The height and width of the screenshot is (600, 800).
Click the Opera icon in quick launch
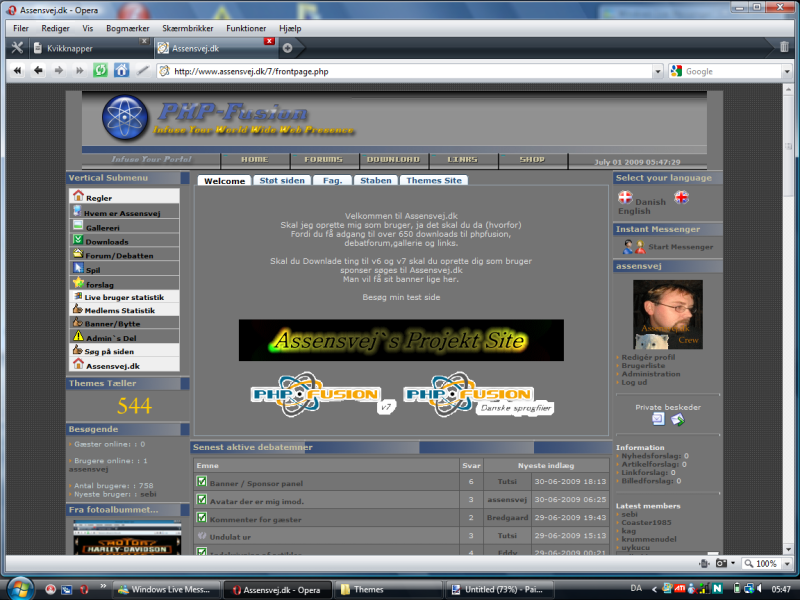tap(84, 589)
